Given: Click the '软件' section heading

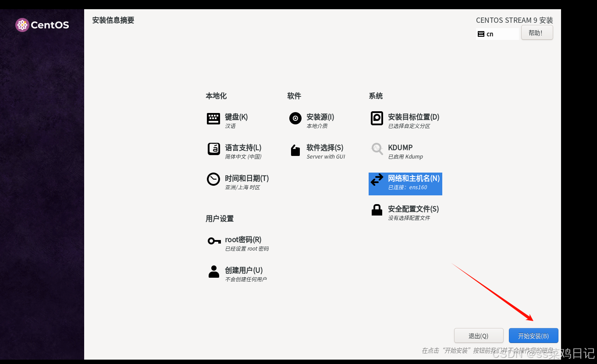Looking at the screenshot, I should click(x=294, y=96).
